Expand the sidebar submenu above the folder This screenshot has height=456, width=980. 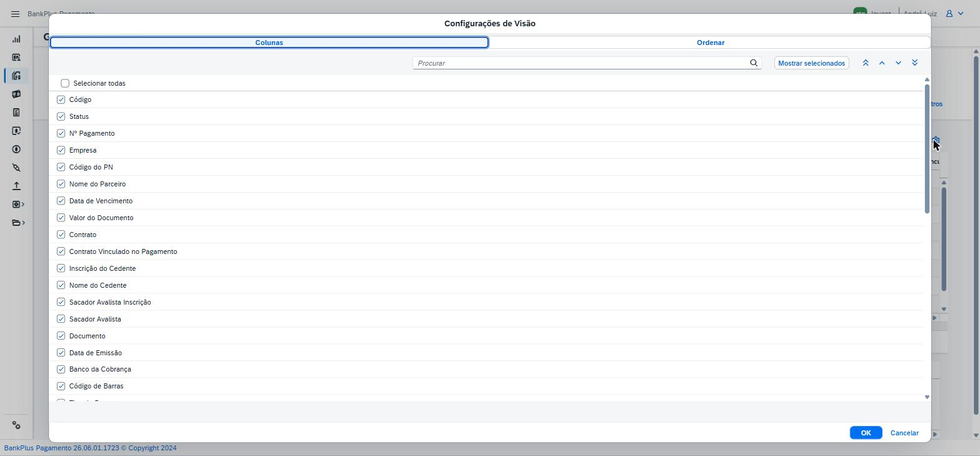(23, 205)
